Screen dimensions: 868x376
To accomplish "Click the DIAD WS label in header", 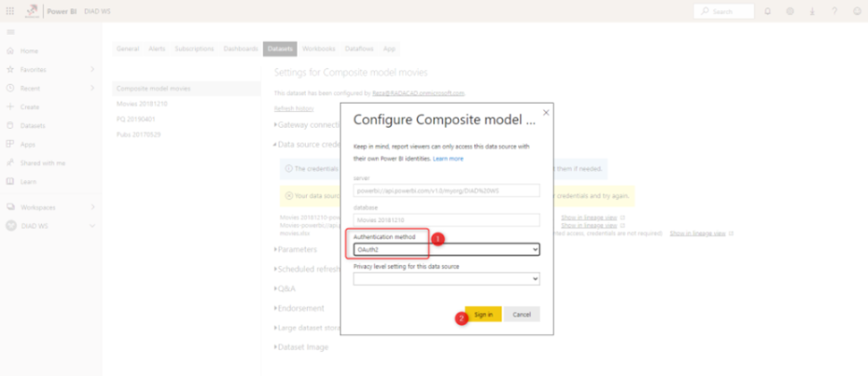I will coord(98,11).
